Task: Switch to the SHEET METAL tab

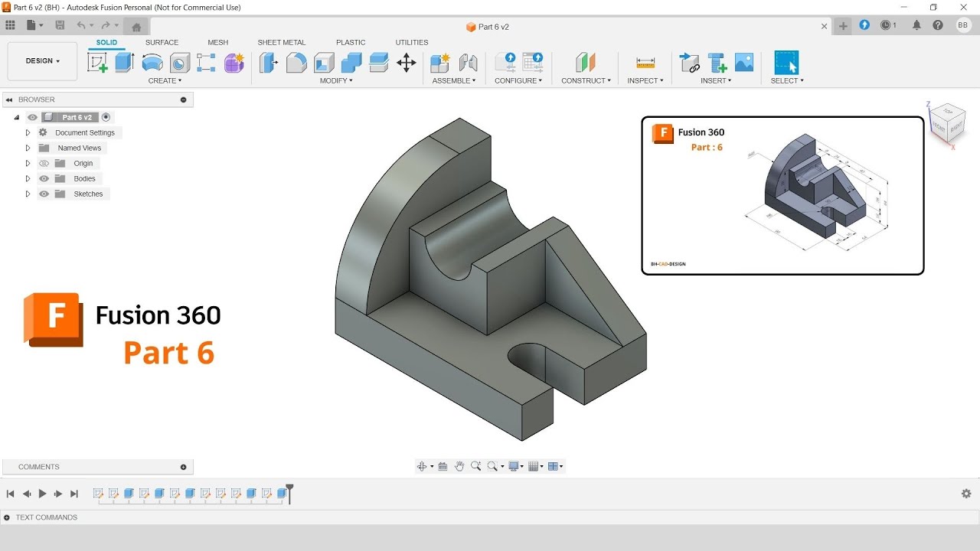Action: coord(281,42)
